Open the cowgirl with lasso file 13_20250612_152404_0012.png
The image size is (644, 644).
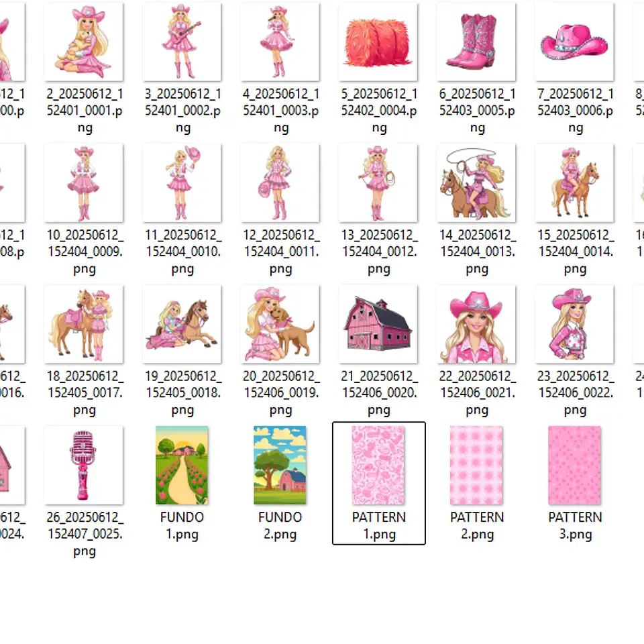(379, 182)
